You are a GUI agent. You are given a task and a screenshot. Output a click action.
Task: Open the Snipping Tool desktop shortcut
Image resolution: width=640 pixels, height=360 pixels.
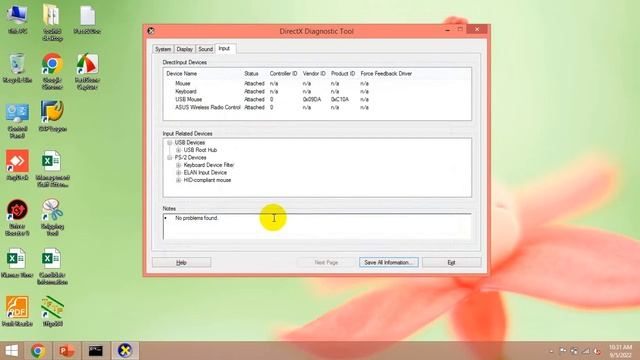pyautogui.click(x=52, y=217)
